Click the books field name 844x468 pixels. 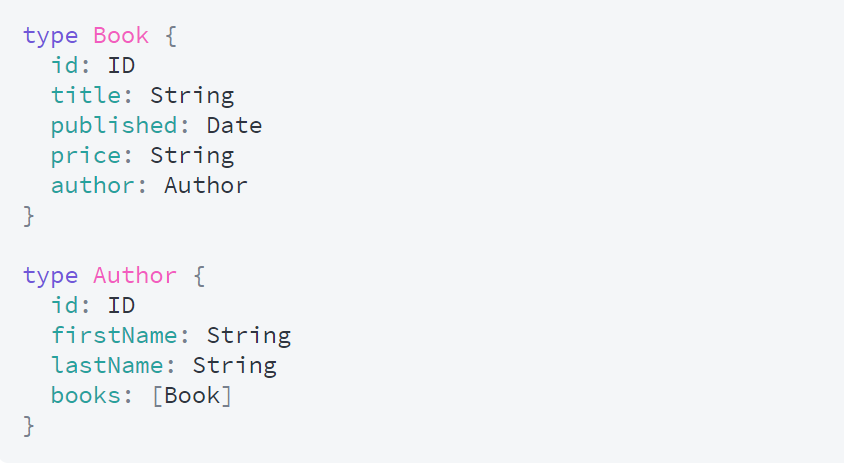(83, 396)
